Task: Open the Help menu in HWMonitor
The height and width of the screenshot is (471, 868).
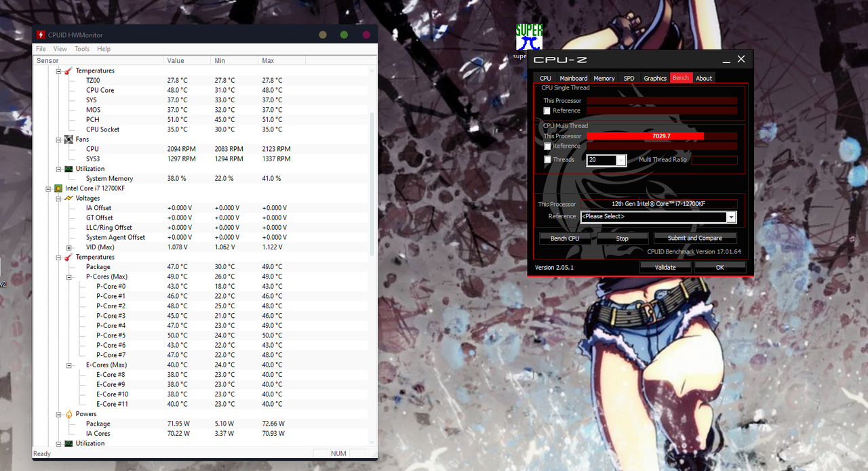Action: coord(104,49)
